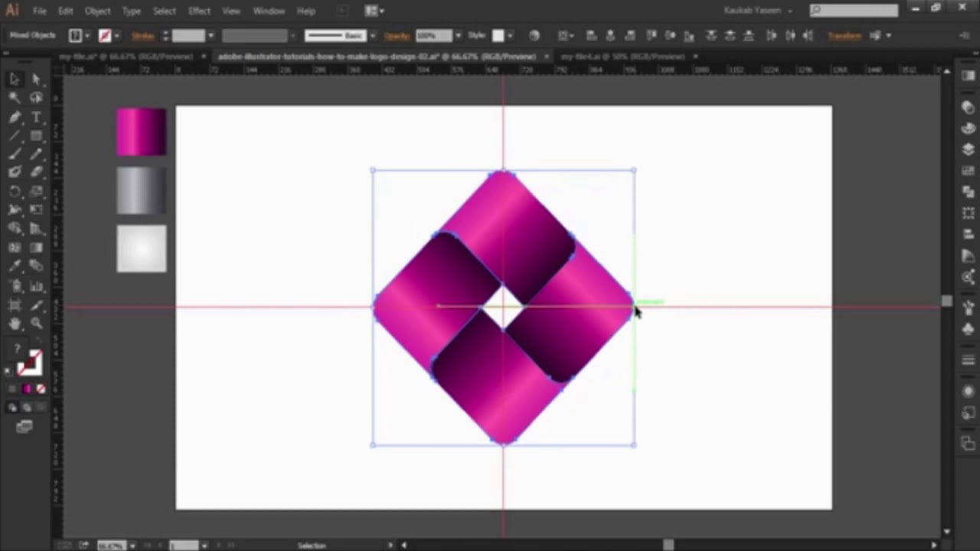Select the Zoom tool
This screenshot has height=551, width=980.
(x=36, y=324)
